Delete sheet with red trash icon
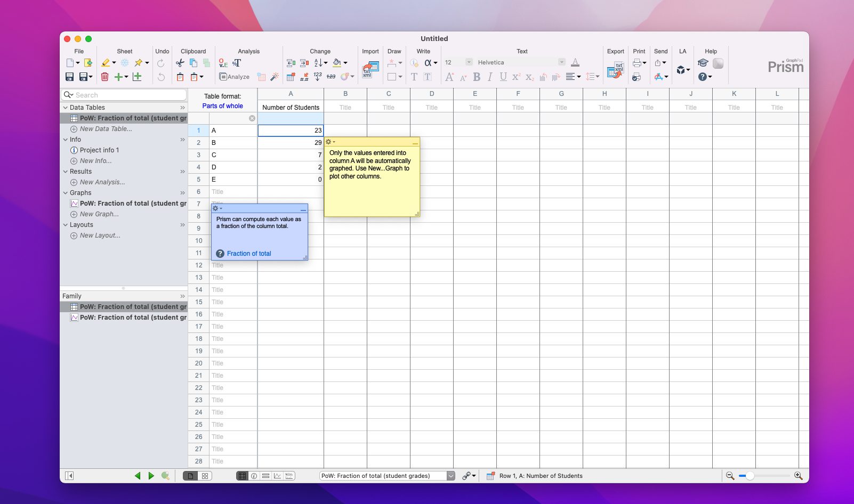Screen dimensions: 854x504 (105, 77)
